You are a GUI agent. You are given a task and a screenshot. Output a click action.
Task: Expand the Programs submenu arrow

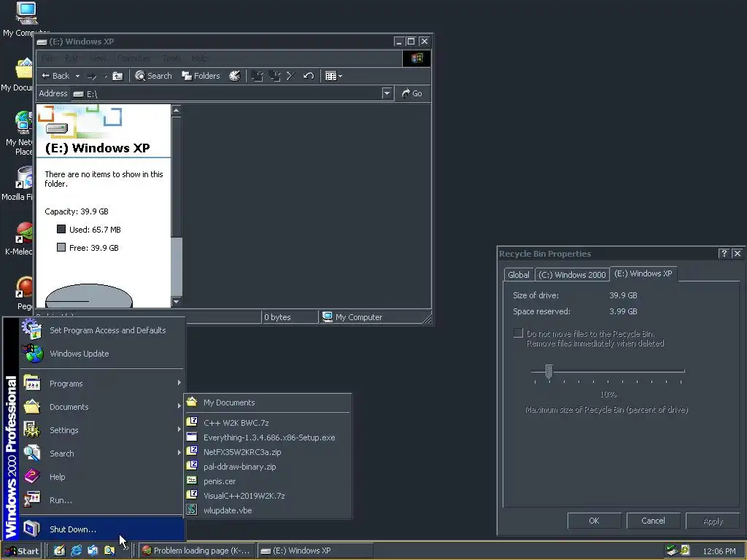[x=179, y=383]
